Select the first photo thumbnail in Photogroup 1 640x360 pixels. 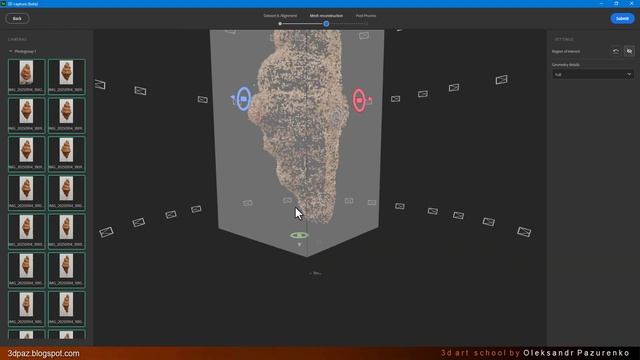(27, 77)
